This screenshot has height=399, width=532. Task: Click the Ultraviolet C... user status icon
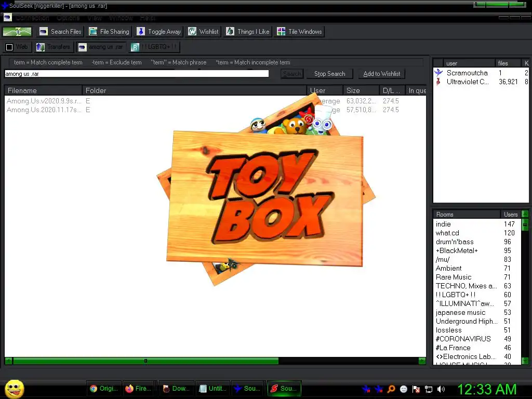pos(438,82)
